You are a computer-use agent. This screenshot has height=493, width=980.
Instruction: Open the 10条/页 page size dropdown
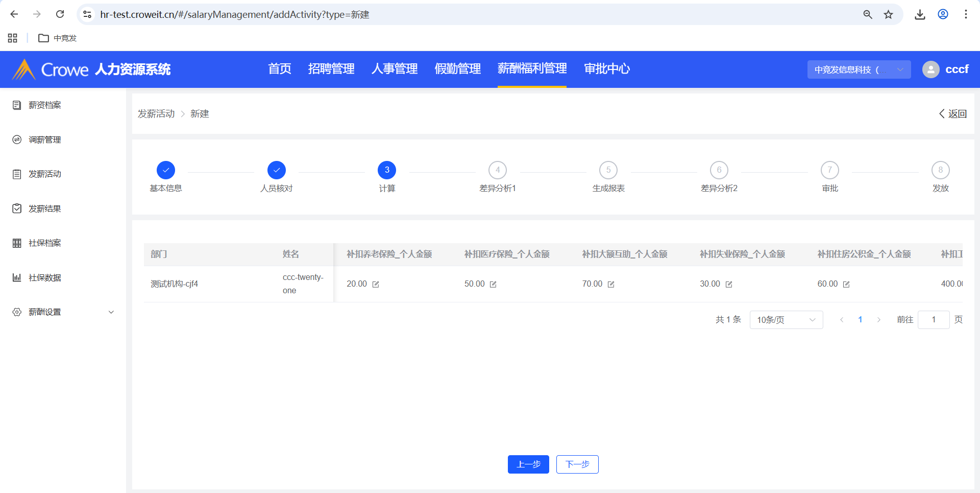click(x=786, y=320)
